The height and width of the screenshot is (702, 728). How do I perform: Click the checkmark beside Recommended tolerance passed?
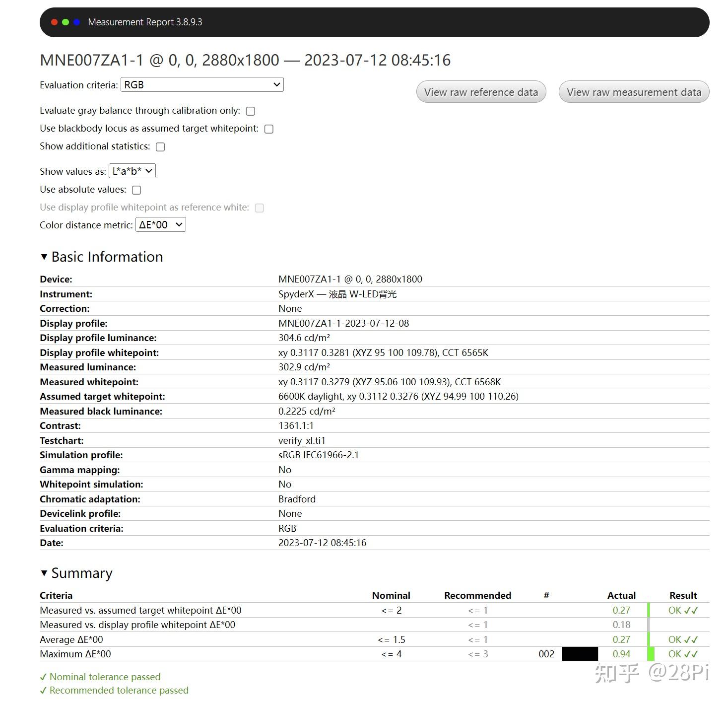click(44, 690)
